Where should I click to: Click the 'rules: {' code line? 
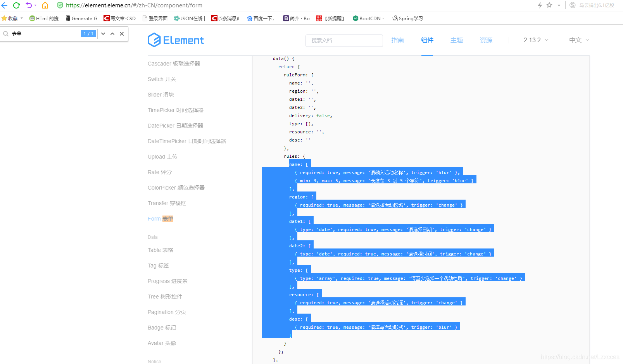(294, 156)
